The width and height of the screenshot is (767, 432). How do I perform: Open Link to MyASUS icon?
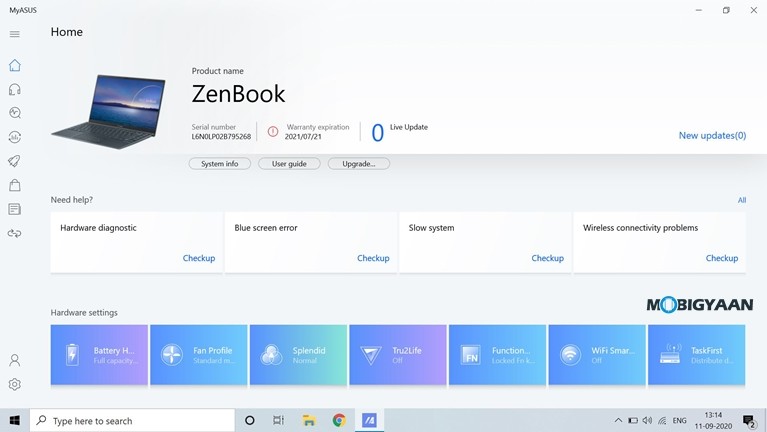click(15, 233)
